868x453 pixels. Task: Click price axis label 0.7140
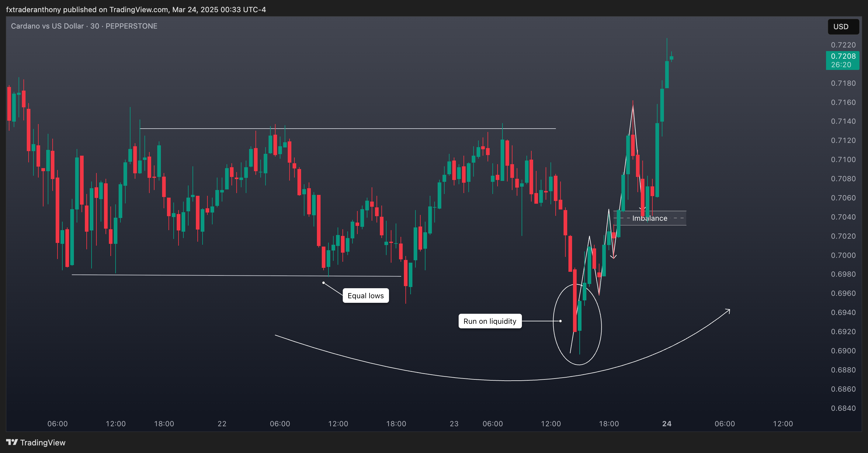[843, 121]
